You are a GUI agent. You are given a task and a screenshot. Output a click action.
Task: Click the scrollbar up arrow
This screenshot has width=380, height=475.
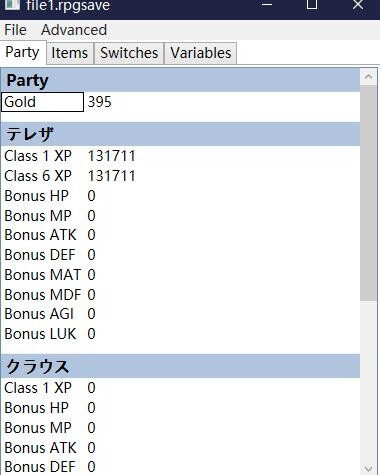369,77
